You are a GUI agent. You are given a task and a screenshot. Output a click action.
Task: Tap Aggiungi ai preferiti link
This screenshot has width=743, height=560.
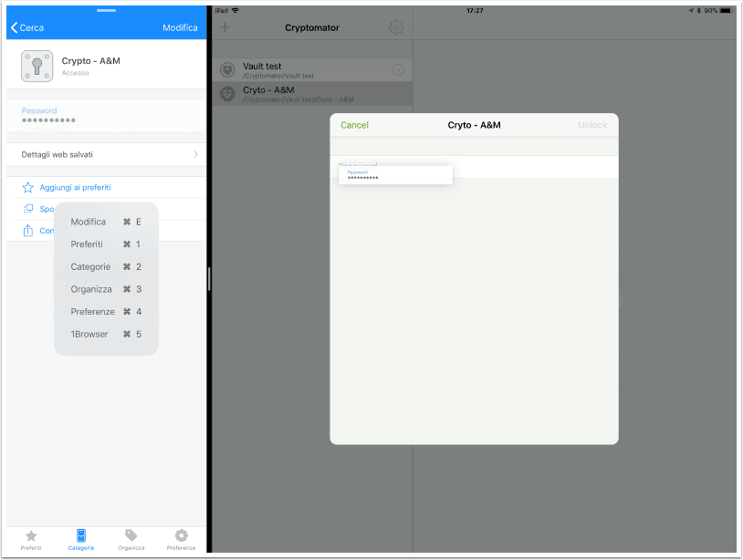click(x=76, y=188)
